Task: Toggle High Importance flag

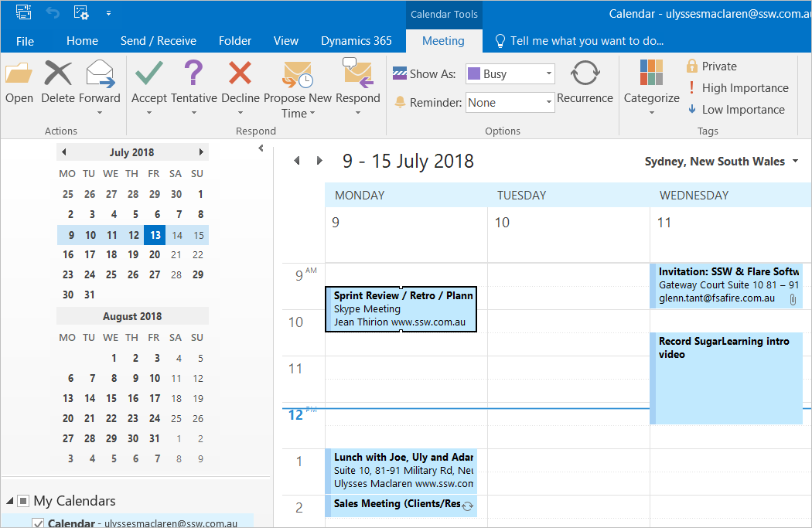Action: 738,88
